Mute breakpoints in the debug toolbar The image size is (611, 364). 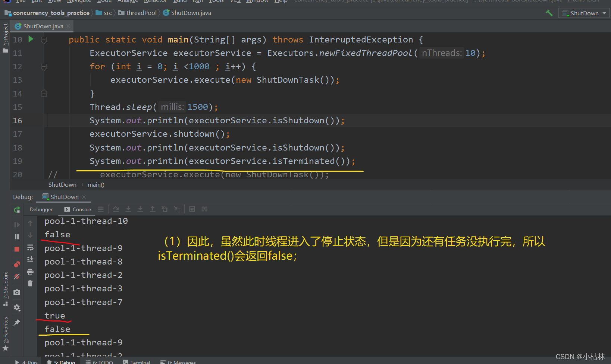[x=17, y=276]
